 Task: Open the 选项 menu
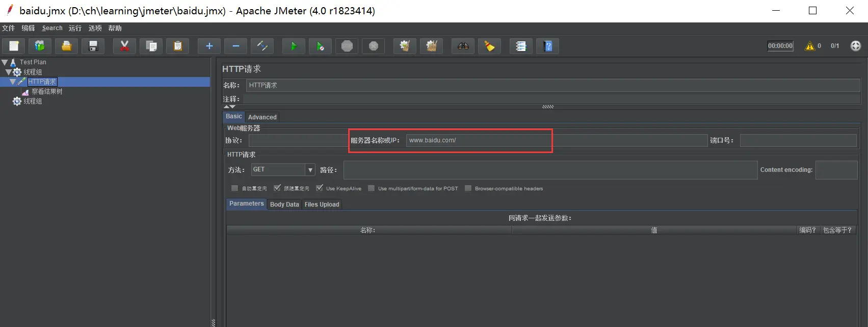click(x=95, y=28)
